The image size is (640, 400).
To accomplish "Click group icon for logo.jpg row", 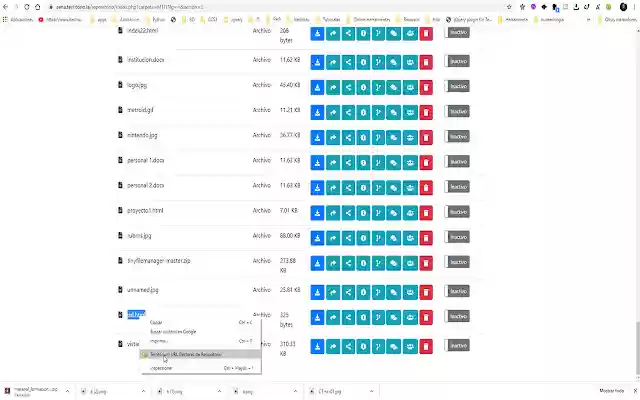I will (410, 87).
